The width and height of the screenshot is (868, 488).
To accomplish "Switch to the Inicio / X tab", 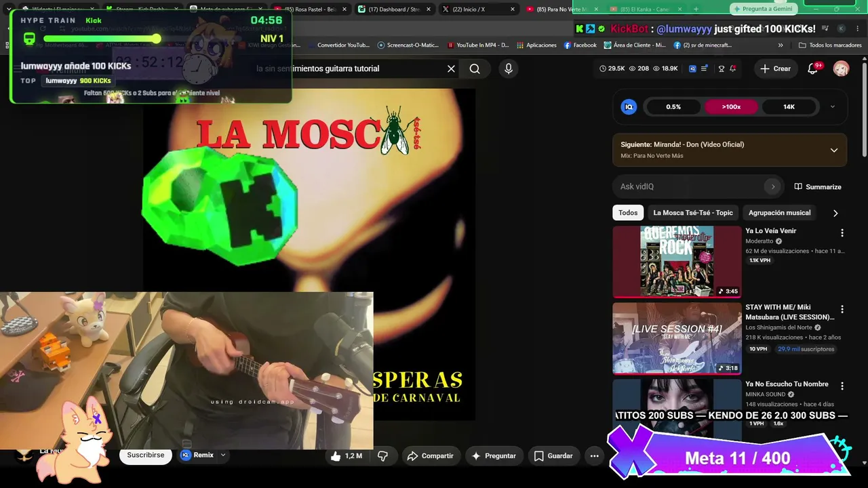I will 478,9.
